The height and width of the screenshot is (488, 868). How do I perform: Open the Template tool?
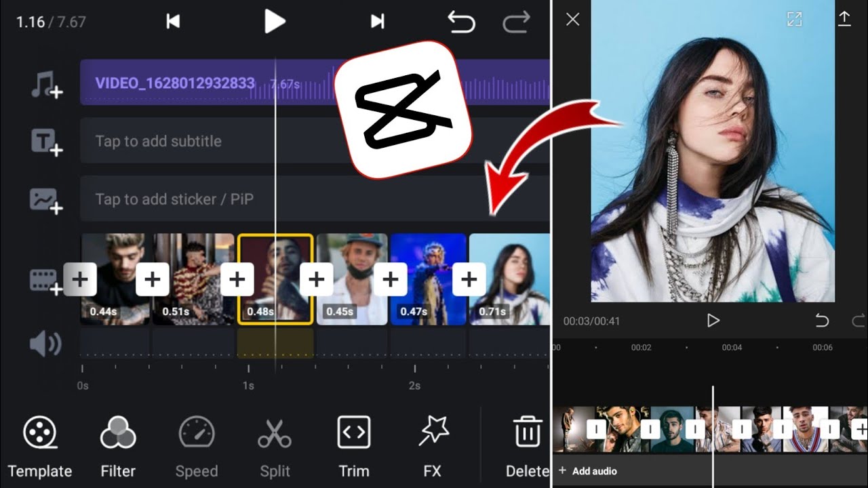coord(39,446)
